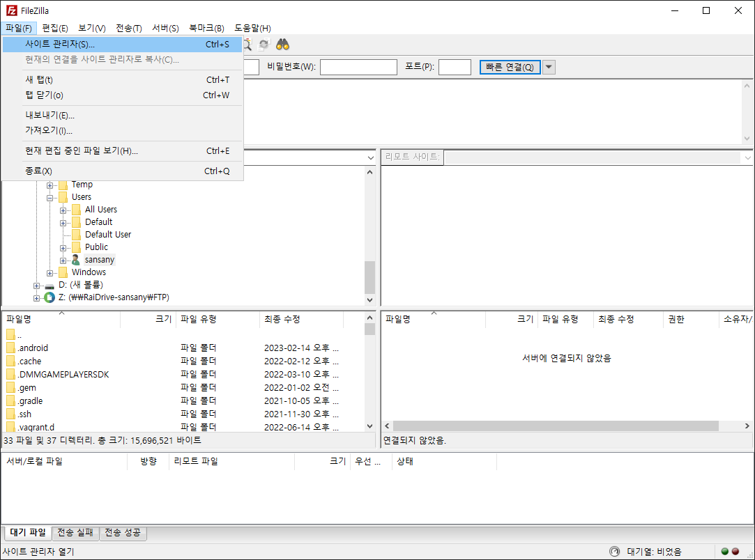The image size is (755, 560).
Task: Click the 포트(P) port field
Action: 455,68
